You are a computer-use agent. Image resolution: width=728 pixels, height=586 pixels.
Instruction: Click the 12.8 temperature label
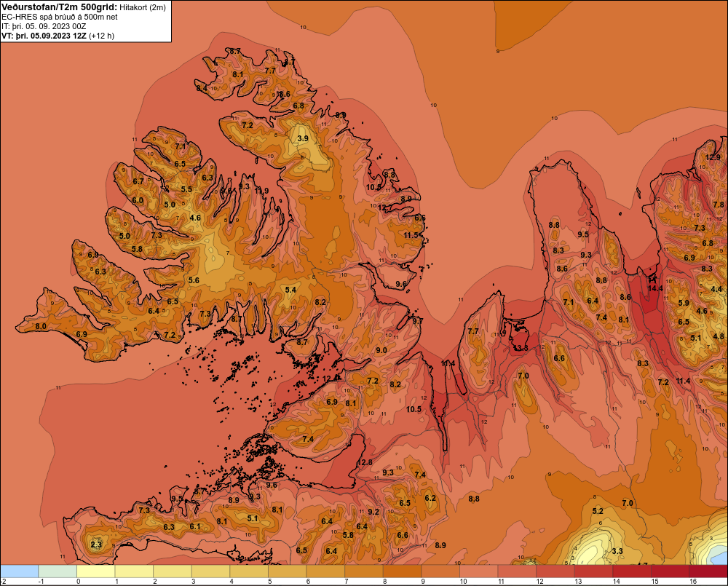tap(365, 462)
